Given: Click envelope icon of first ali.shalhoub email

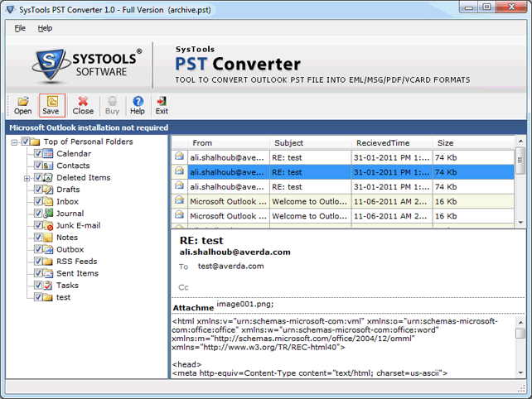Looking at the screenshot, I should [x=180, y=156].
